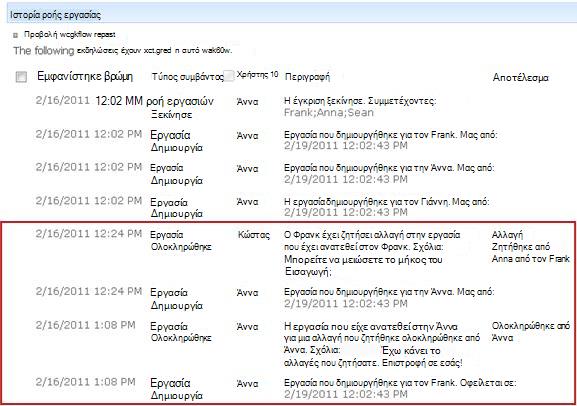Open the Προβολή workflow report link
The height and width of the screenshot is (406, 577).
point(70,35)
